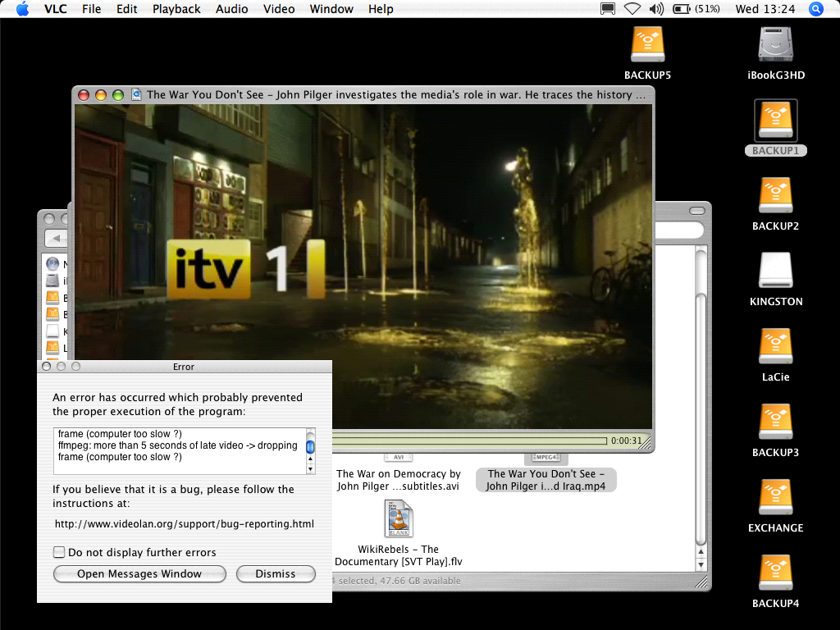Click the LaCie drive desktop icon
The image size is (840, 630).
pyautogui.click(x=775, y=347)
